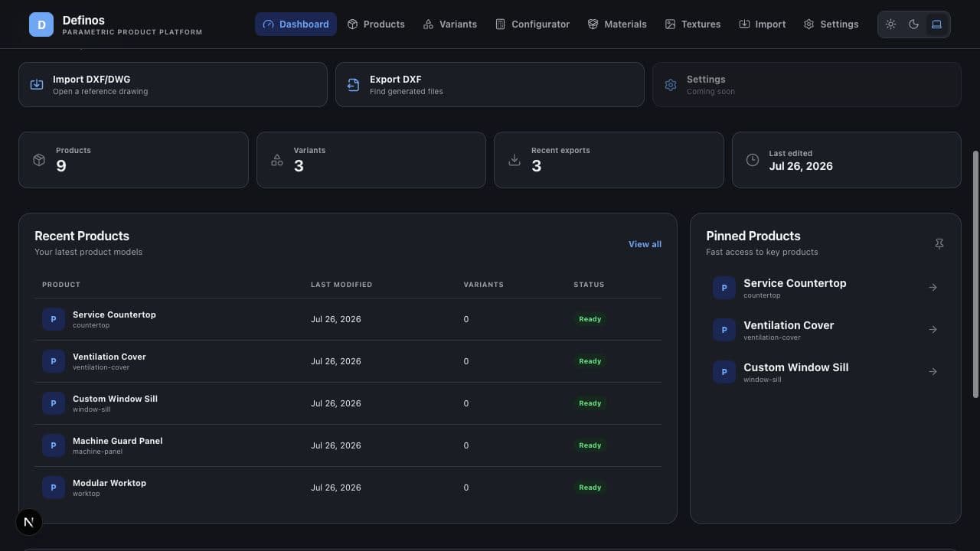The image size is (980, 551).
Task: Switch to light theme sun icon
Action: pyautogui.click(x=890, y=24)
